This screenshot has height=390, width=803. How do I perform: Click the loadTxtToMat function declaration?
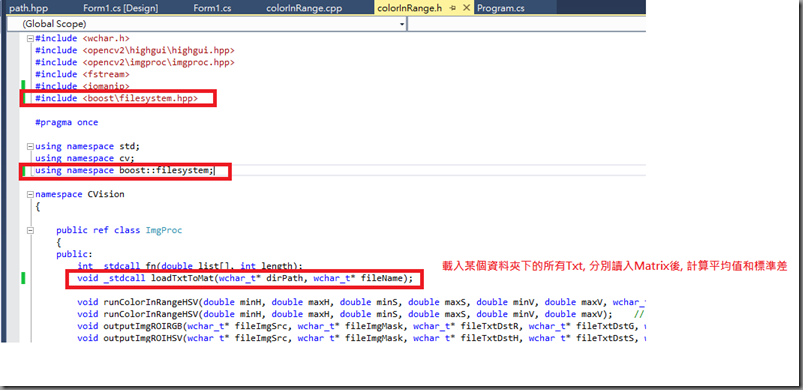tap(245, 278)
